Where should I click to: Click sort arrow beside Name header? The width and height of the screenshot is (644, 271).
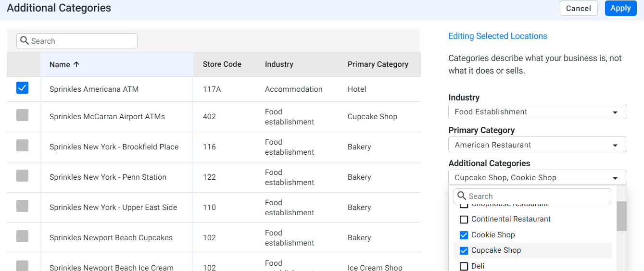pos(76,64)
